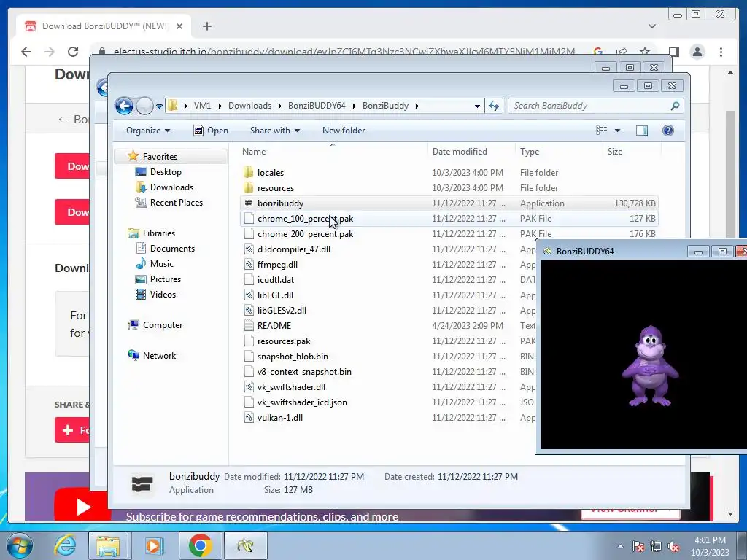747x560 pixels.
Task: Select ffmpeg.dll file
Action: [277, 264]
